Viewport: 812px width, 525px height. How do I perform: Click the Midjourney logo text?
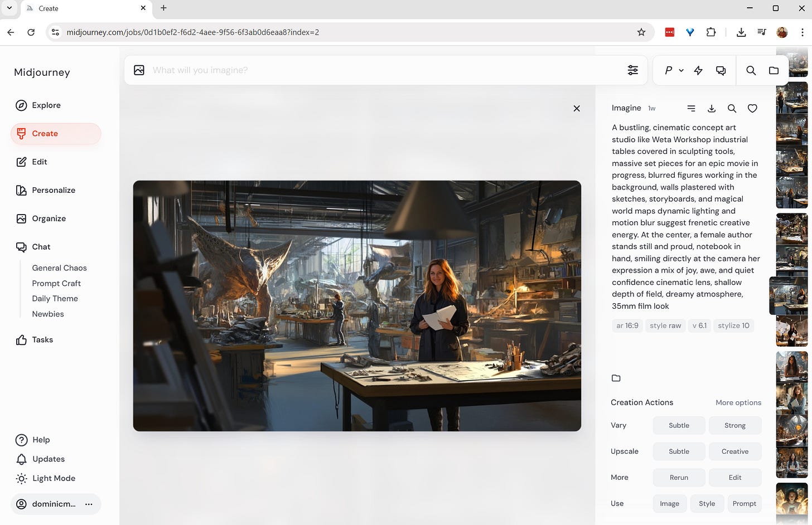coord(42,72)
